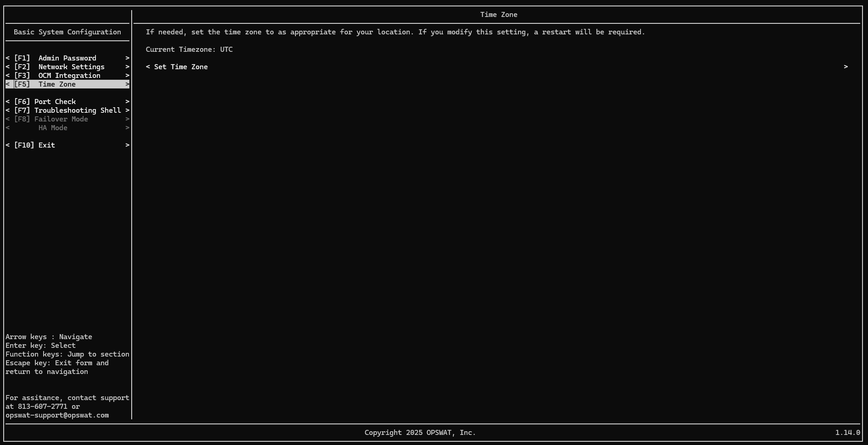868x445 pixels.
Task: Click the Current Timezone: UTC text
Action: (x=189, y=49)
